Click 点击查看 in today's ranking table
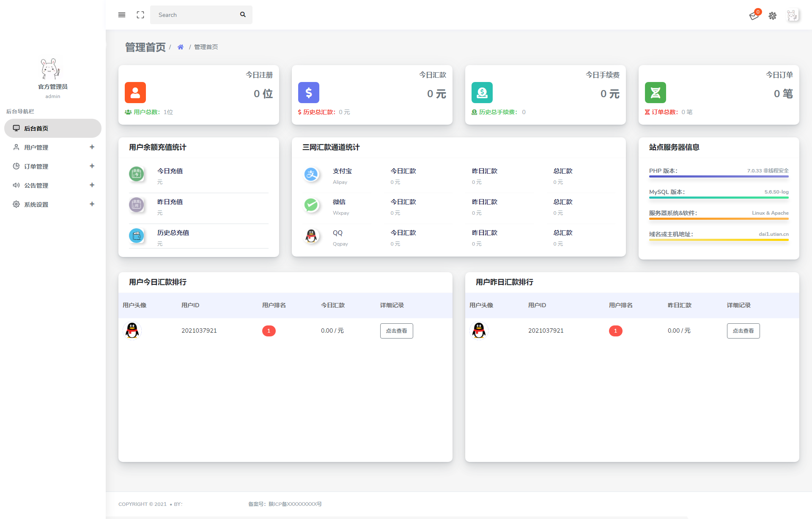 [x=396, y=331]
